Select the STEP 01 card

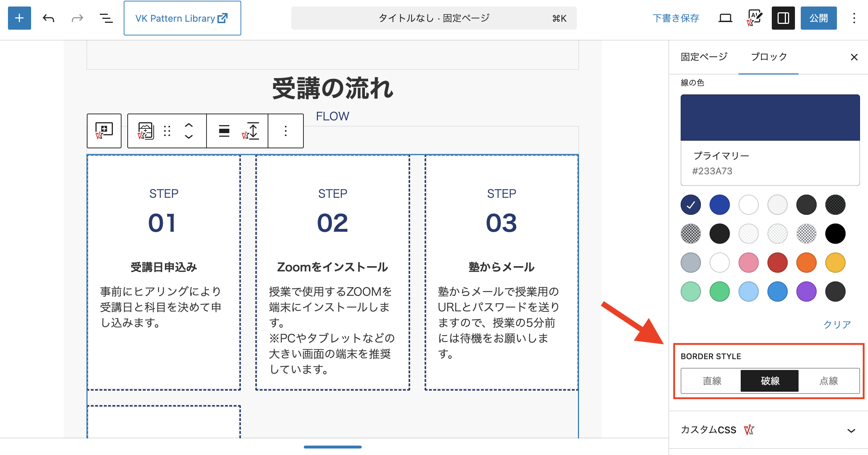(x=164, y=273)
